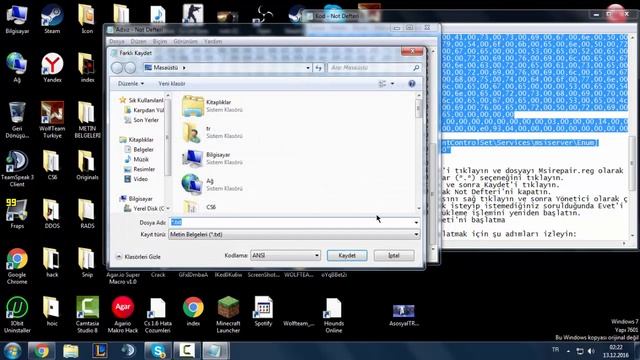Select the CS6 folder in file list

click(x=200, y=207)
